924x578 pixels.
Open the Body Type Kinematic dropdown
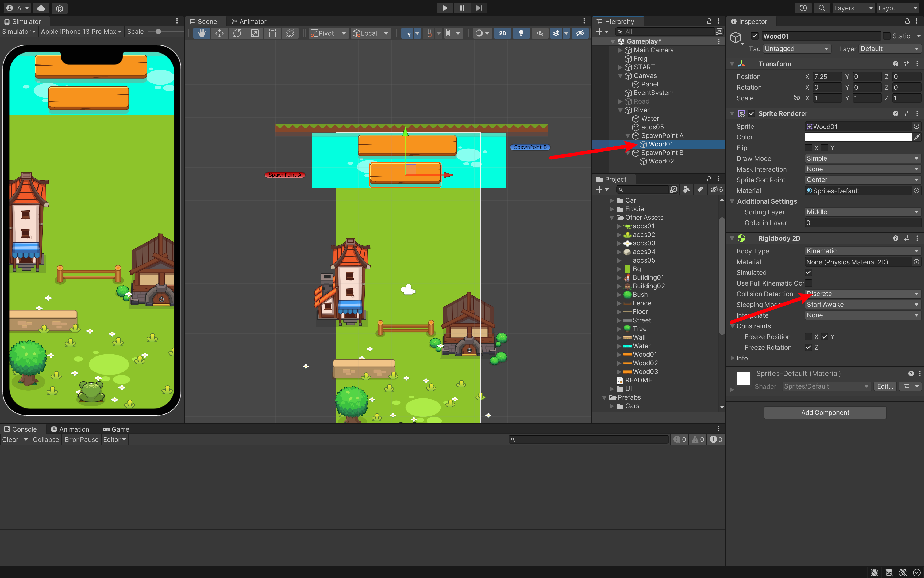(x=863, y=251)
